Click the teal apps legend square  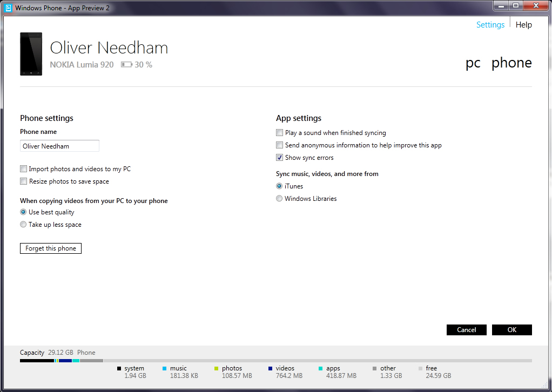pyautogui.click(x=320, y=368)
